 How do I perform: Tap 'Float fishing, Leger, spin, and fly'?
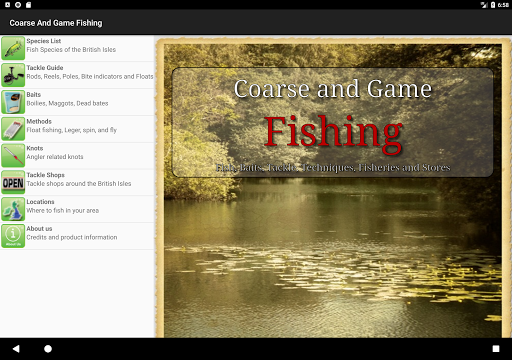[72, 130]
